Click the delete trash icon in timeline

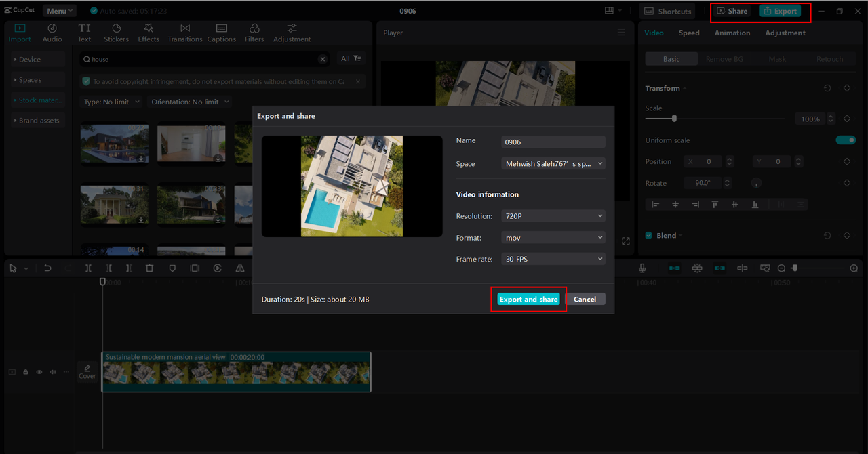click(x=150, y=268)
